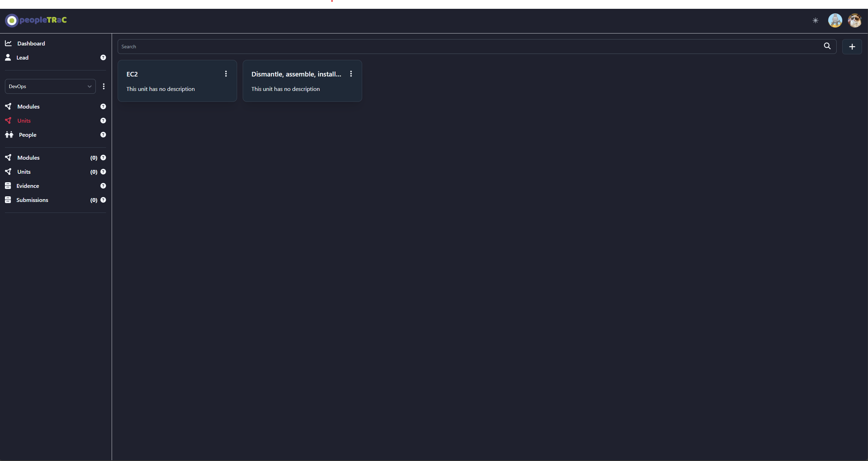The width and height of the screenshot is (868, 461).
Task: Show help for People
Action: (x=103, y=135)
